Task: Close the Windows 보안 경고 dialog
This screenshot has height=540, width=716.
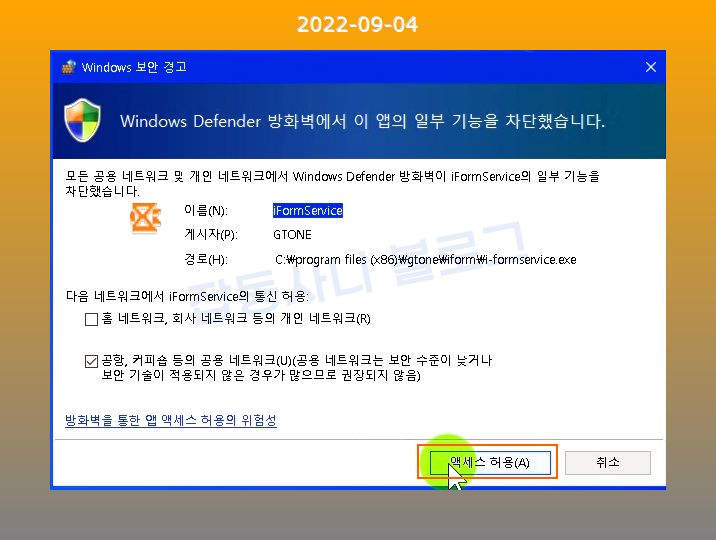Action: pos(651,67)
